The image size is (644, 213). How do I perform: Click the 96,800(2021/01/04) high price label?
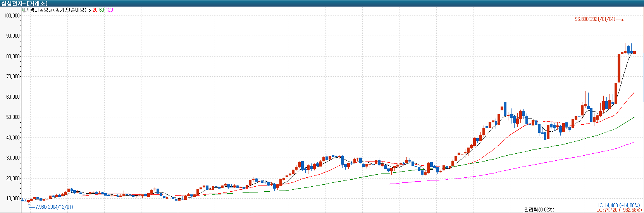click(x=595, y=19)
